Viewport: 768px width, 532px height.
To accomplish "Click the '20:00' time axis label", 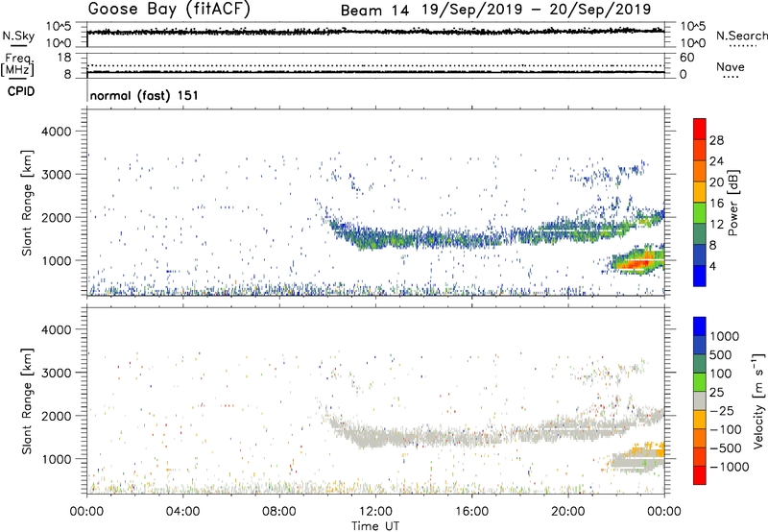I will coord(567,512).
